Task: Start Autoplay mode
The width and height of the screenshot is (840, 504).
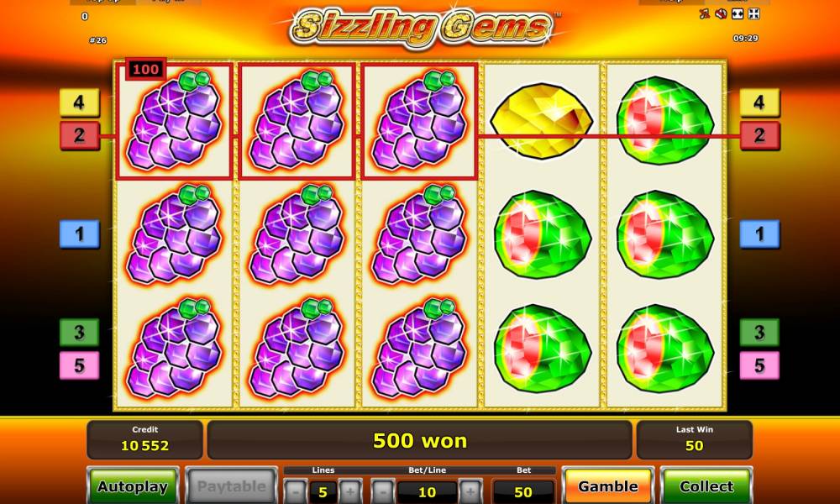Action: 133,486
